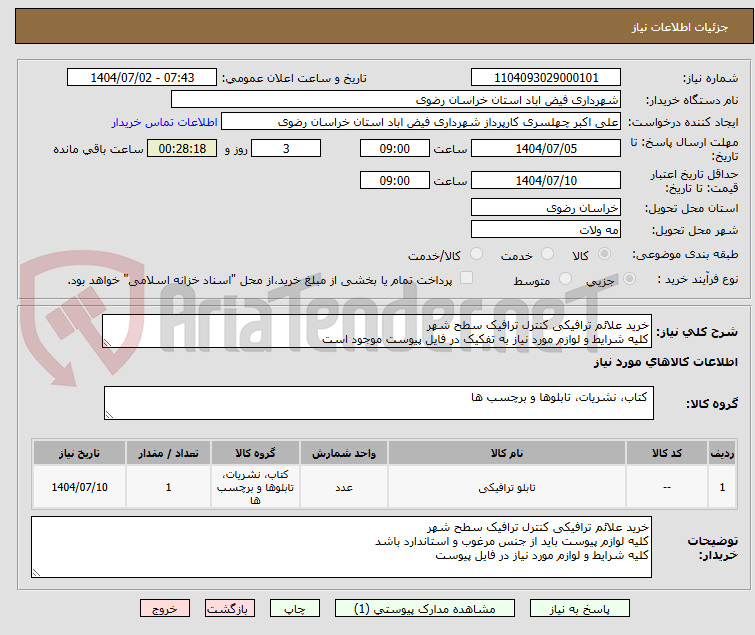This screenshot has height=635, width=755.
Task: Open مشاهده مدارک پیوستی (1) button
Action: pyautogui.click(x=425, y=609)
